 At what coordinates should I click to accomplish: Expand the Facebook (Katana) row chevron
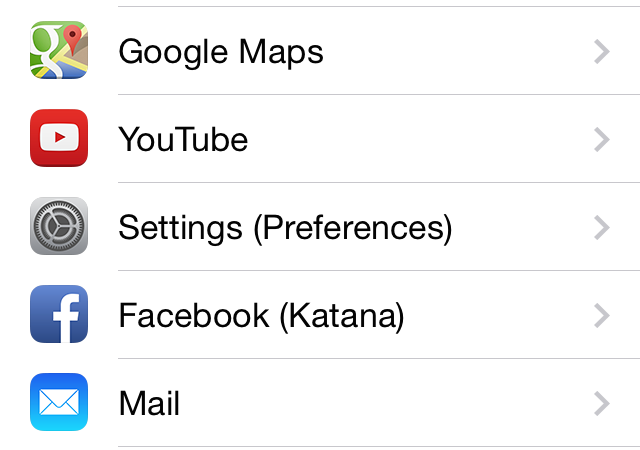(x=602, y=316)
